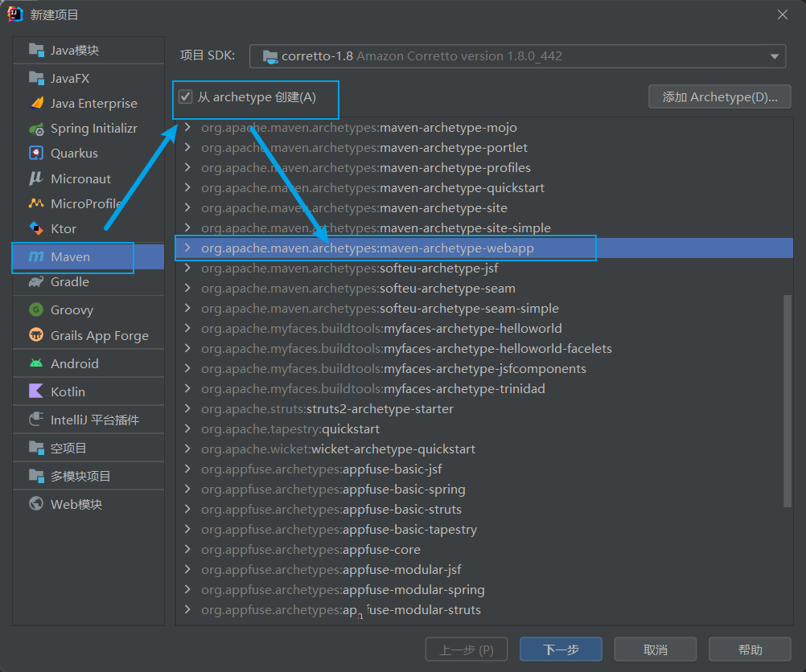Select appfuse-core row
Viewport: 806px width, 672px height.
pos(483,549)
